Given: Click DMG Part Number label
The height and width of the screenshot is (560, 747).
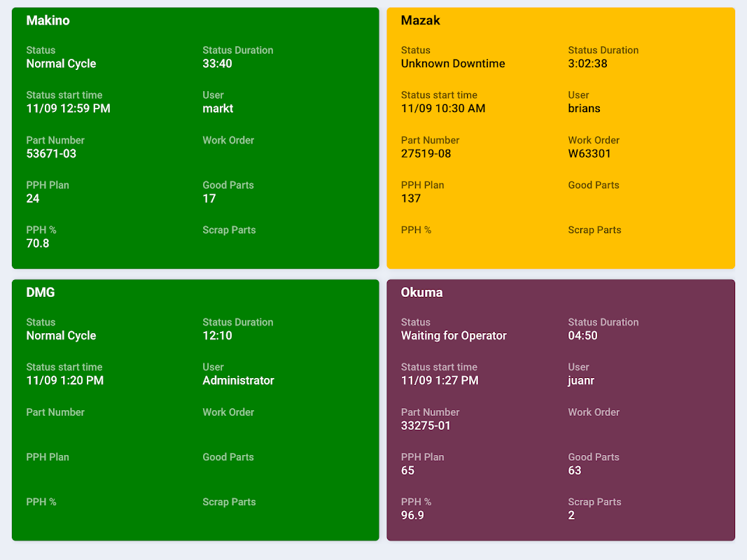Looking at the screenshot, I should click(x=55, y=412).
